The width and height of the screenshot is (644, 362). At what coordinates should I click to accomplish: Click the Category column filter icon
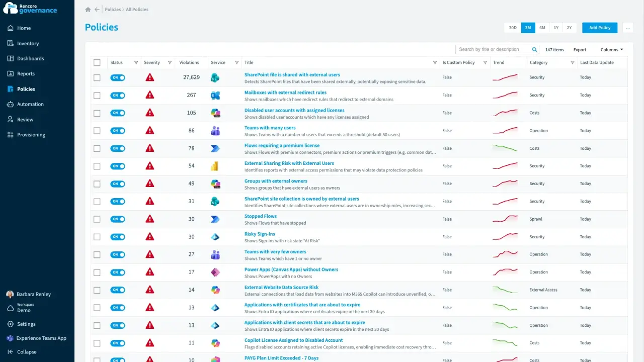[573, 63]
